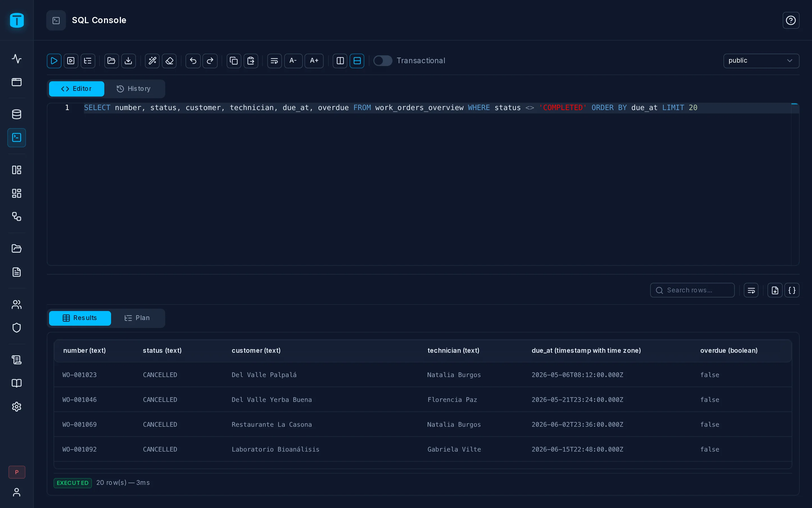This screenshot has height=508, width=812.
Task: Click the download/save query icon
Action: pos(129,61)
